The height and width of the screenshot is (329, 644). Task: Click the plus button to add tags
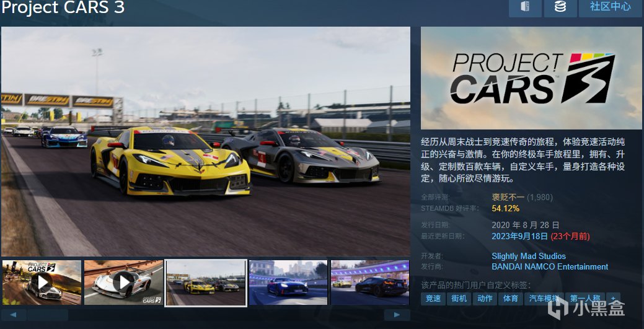(613, 299)
